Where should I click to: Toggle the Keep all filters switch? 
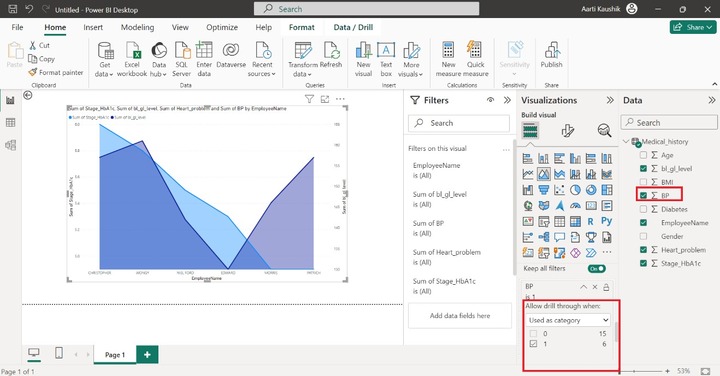[x=596, y=269]
